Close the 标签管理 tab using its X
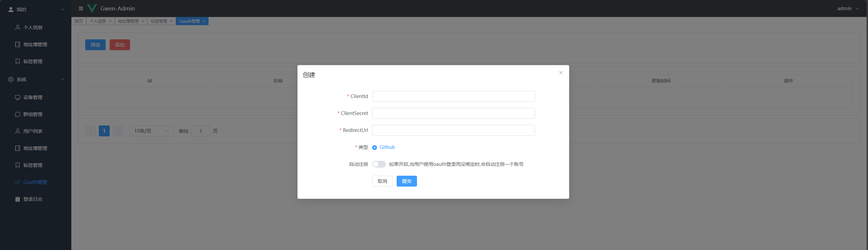868x250 pixels. 171,21
